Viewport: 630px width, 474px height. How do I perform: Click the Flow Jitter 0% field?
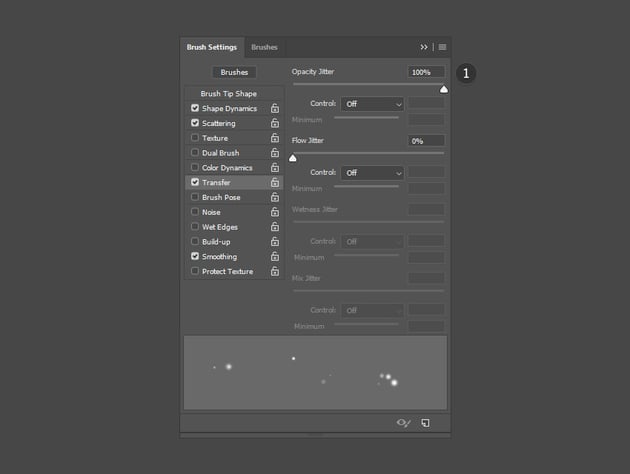[426, 141]
